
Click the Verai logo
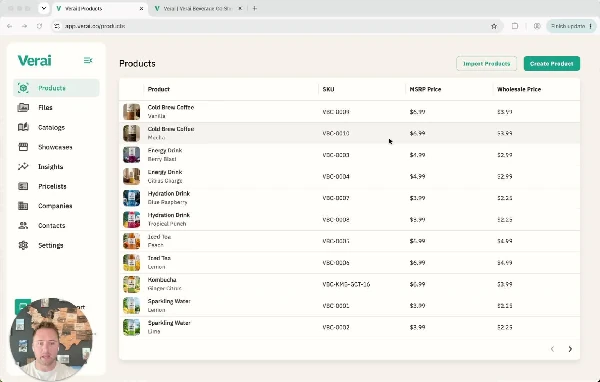pyautogui.click(x=34, y=60)
